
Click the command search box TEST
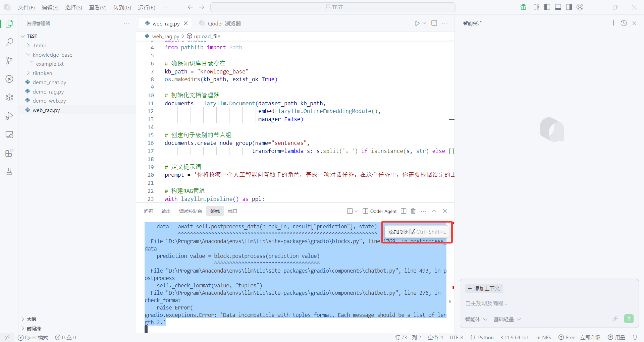(x=333, y=7)
